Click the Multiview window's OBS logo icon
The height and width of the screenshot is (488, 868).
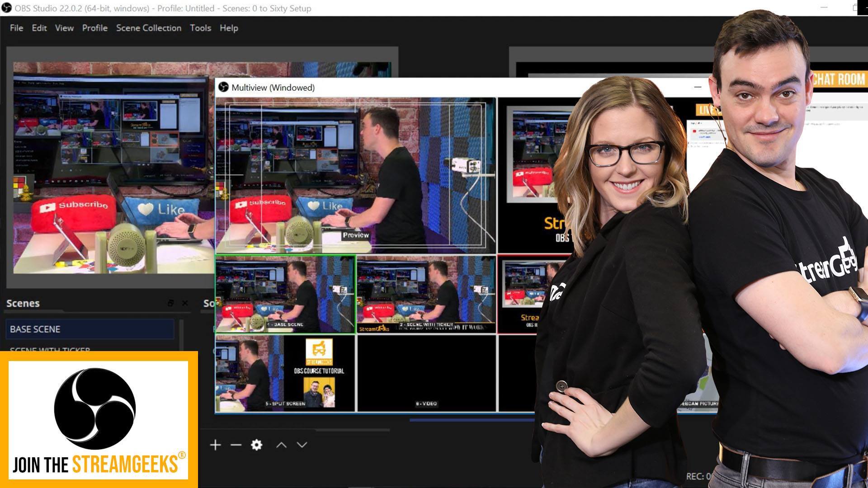(223, 87)
